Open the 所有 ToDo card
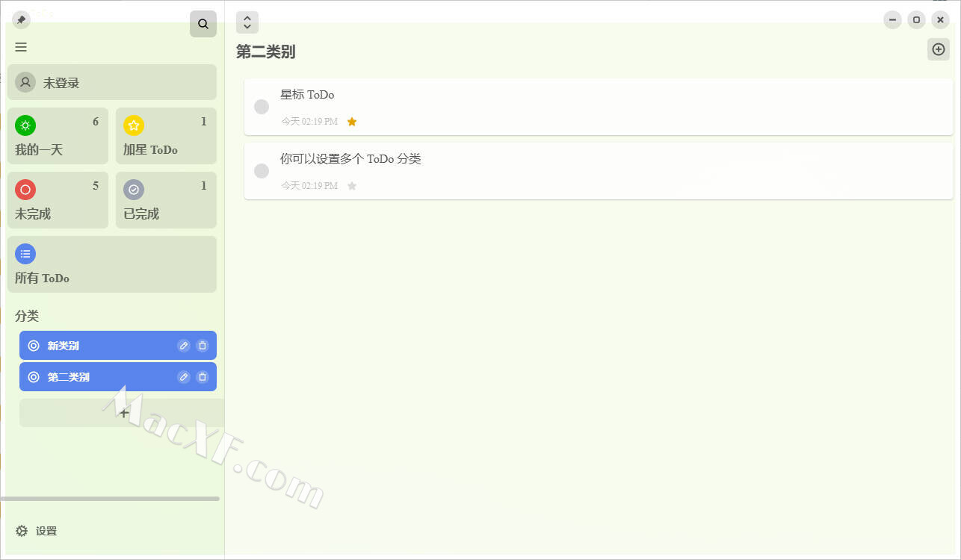Viewport: 961px width, 560px height. point(112,264)
